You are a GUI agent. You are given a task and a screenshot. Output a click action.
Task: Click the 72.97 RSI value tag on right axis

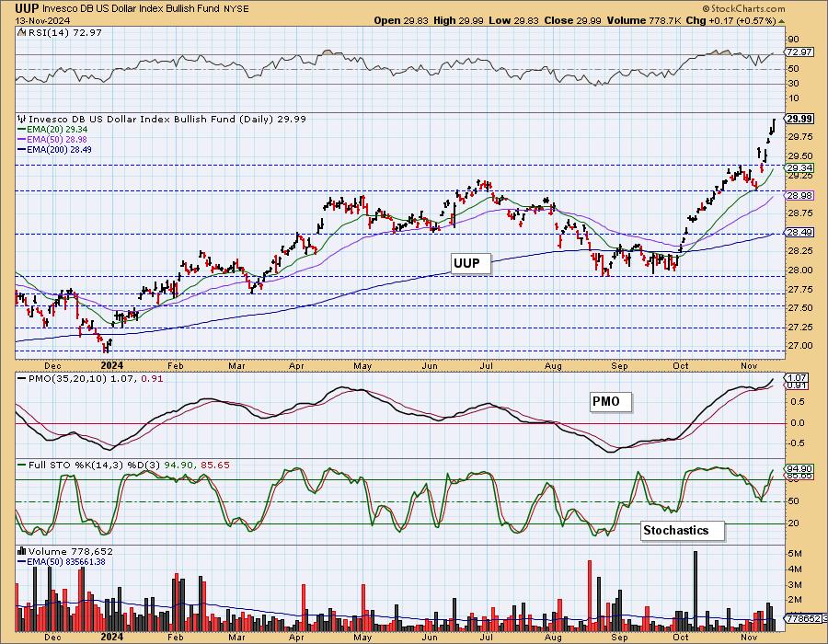coord(799,52)
